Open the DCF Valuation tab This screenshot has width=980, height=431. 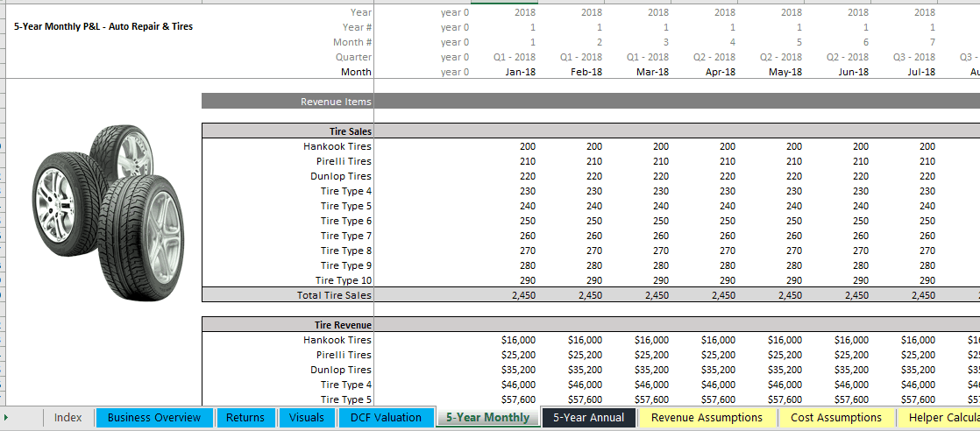[386, 417]
